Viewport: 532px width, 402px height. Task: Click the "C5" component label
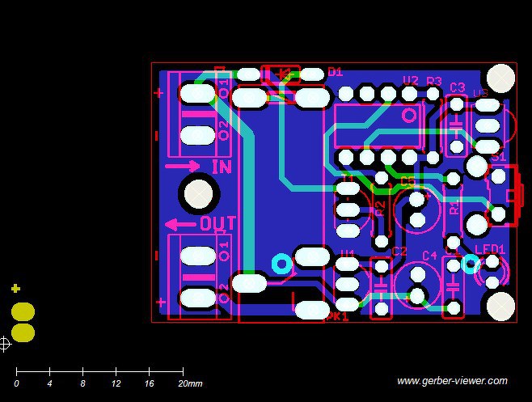tap(407, 181)
